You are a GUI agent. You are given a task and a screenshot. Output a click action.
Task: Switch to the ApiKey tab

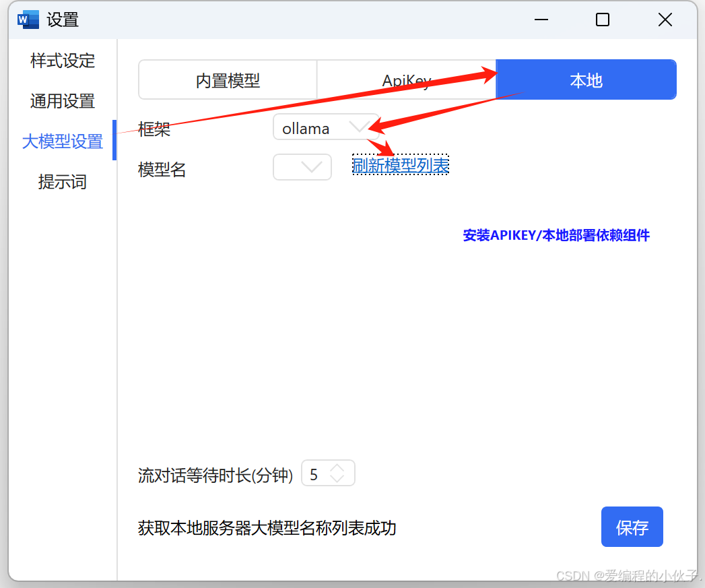[x=405, y=79]
